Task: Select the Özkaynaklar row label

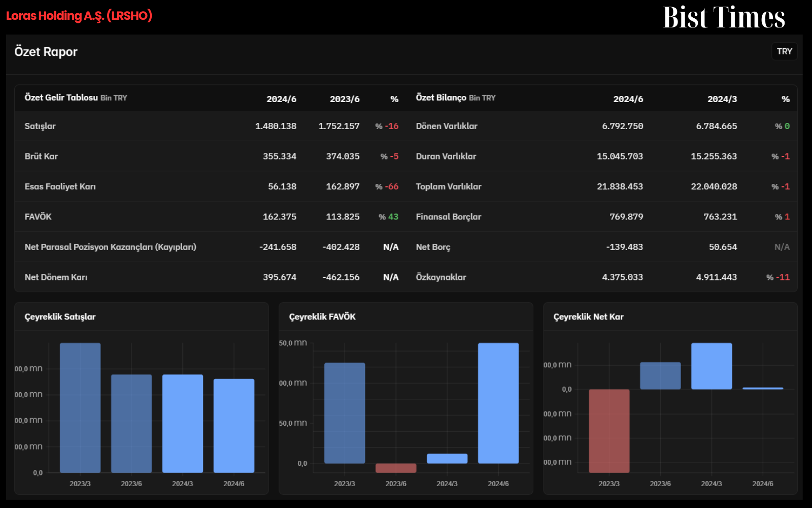Action: (x=441, y=277)
